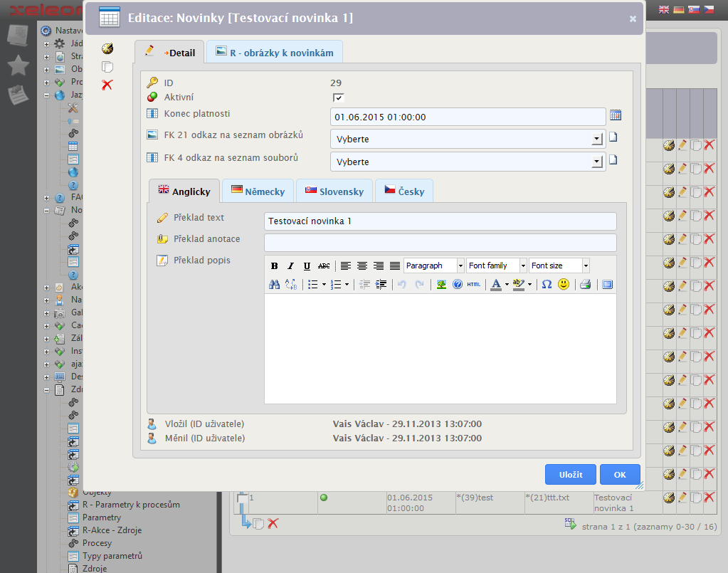Open the calendar picker for Konec platnosti

pyautogui.click(x=616, y=116)
